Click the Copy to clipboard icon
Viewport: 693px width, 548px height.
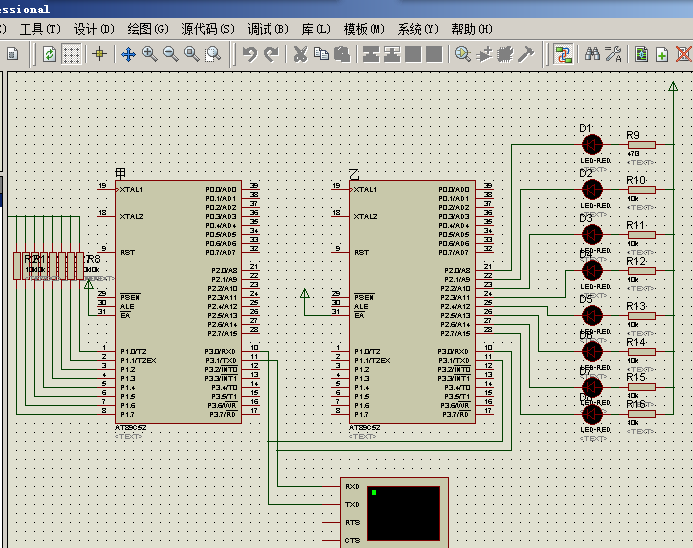[321, 54]
